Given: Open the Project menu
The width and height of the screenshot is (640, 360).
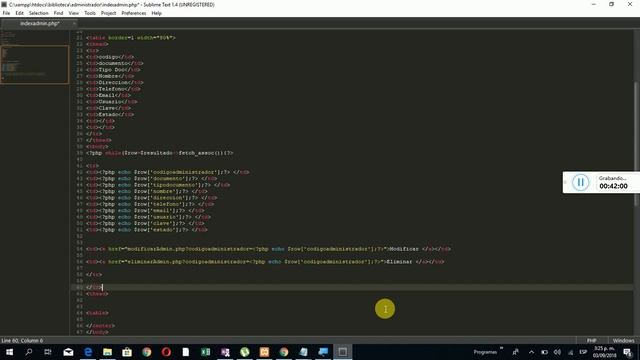Looking at the screenshot, I should [x=109, y=13].
